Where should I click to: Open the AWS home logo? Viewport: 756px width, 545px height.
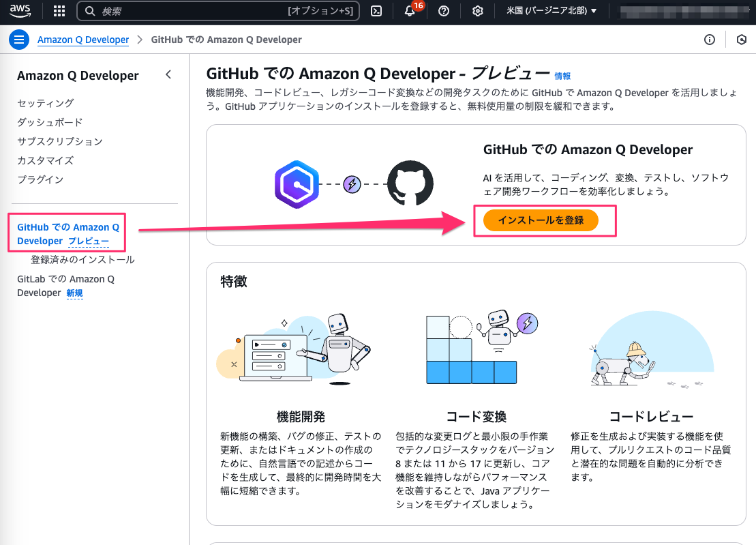click(20, 11)
